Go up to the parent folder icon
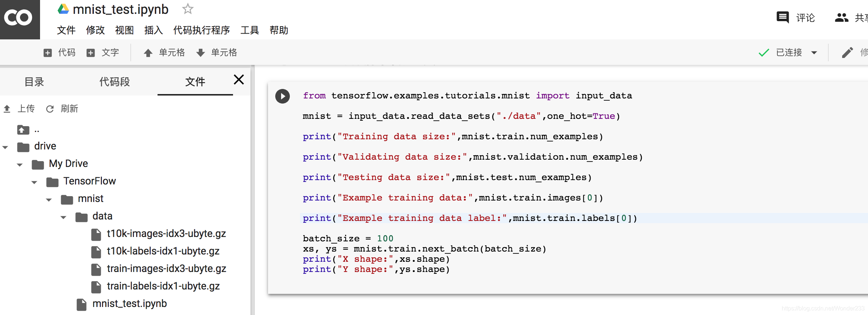Viewport: 868px width, 315px height. 23,129
